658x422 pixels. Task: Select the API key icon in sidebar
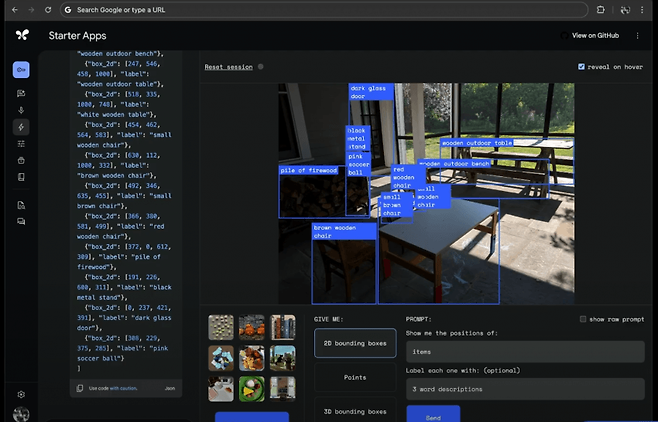[21, 70]
